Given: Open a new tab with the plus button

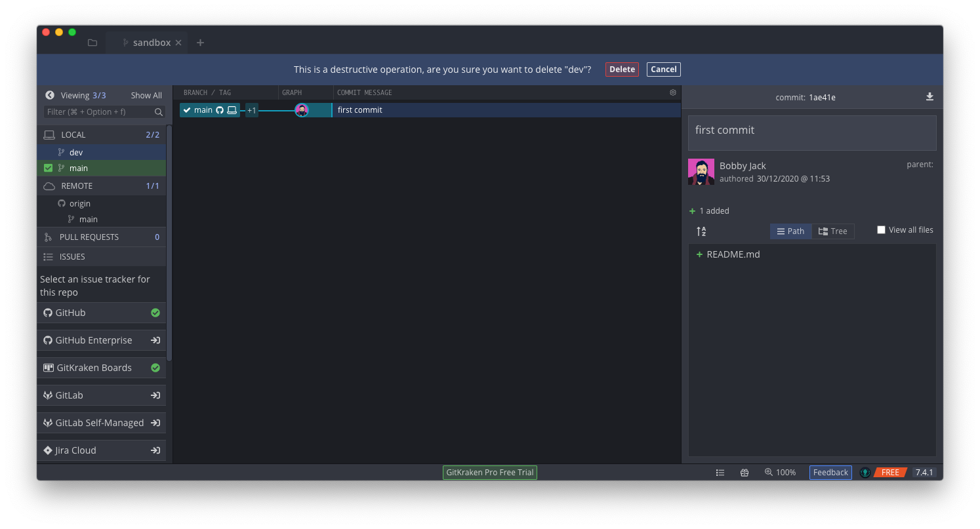Looking at the screenshot, I should (200, 42).
